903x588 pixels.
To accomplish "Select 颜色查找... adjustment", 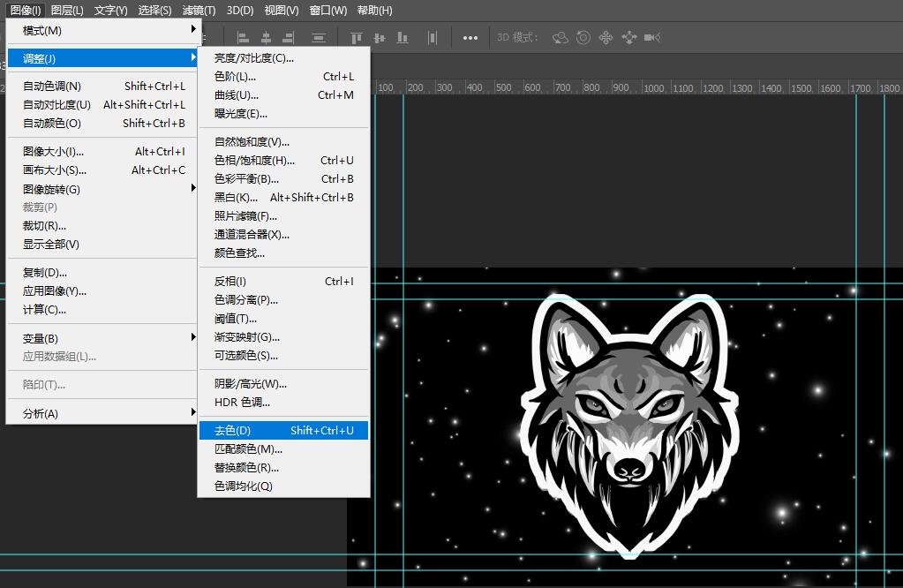I will [284, 253].
